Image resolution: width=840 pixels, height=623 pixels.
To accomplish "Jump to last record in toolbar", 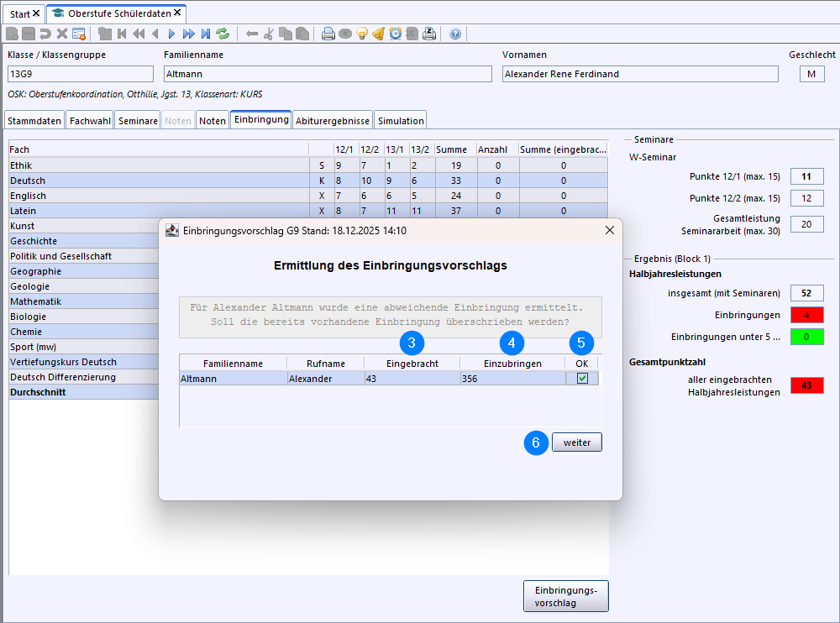I will (x=206, y=34).
